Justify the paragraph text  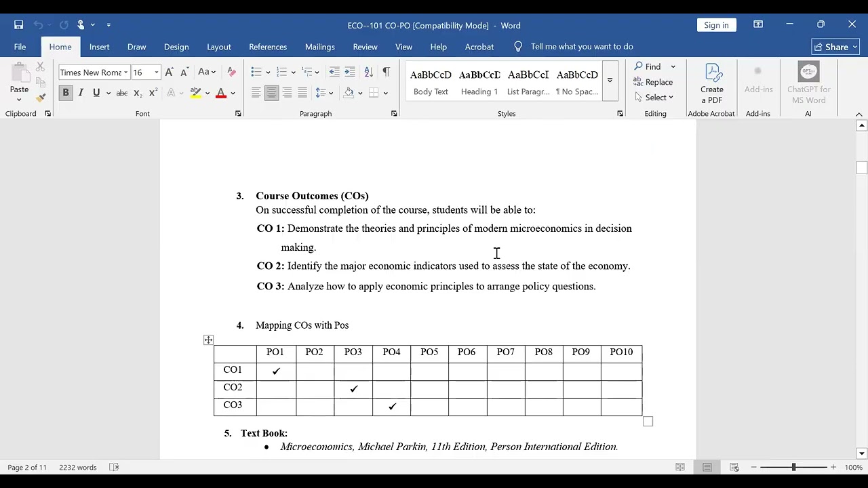pos(302,93)
